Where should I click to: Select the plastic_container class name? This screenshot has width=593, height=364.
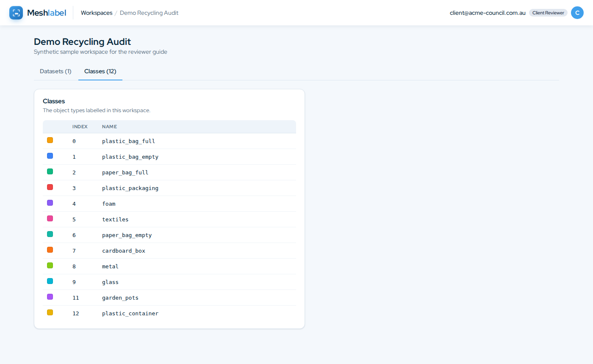[130, 313]
